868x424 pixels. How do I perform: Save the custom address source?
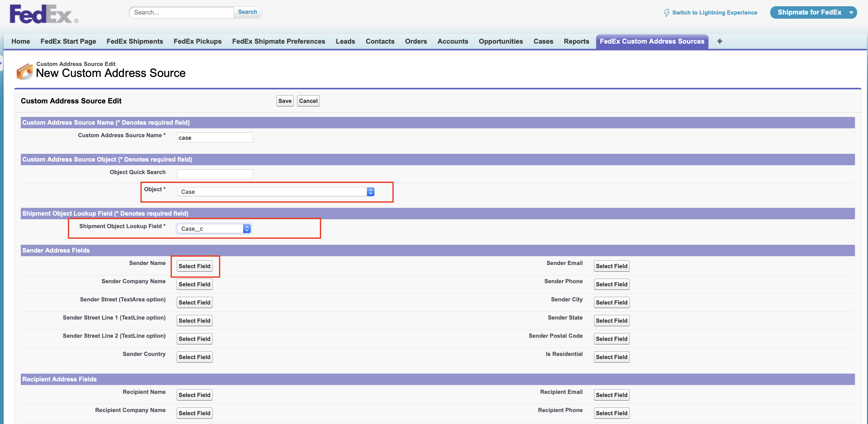285,101
